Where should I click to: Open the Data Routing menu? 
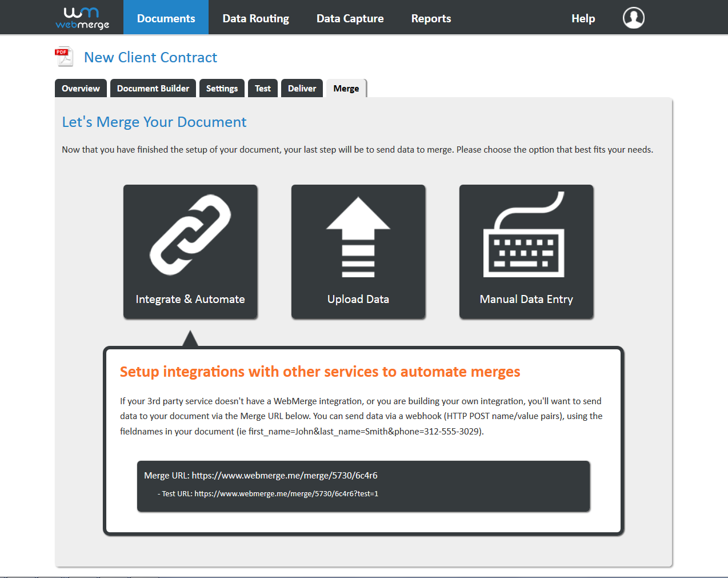point(255,18)
